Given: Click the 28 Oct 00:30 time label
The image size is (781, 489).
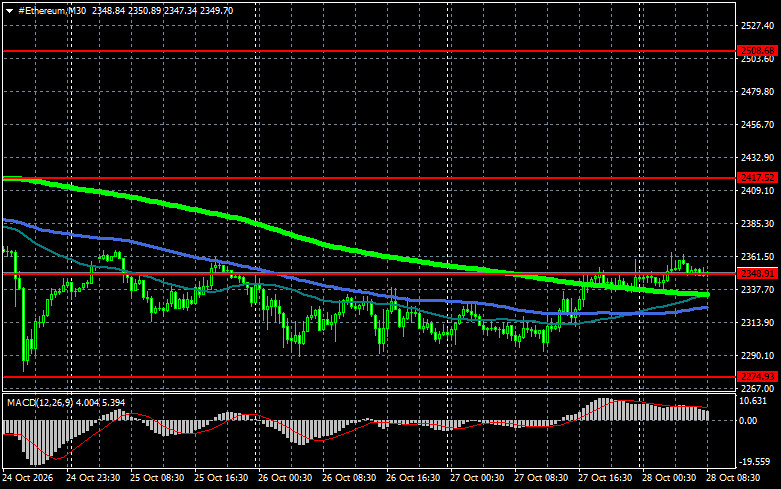Looking at the screenshot, I should (669, 478).
